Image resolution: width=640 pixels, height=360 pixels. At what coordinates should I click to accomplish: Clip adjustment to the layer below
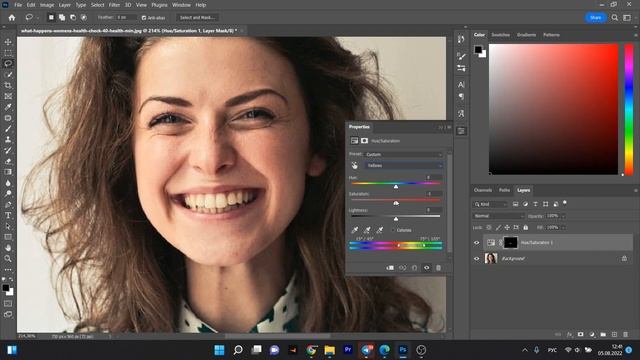[390, 268]
